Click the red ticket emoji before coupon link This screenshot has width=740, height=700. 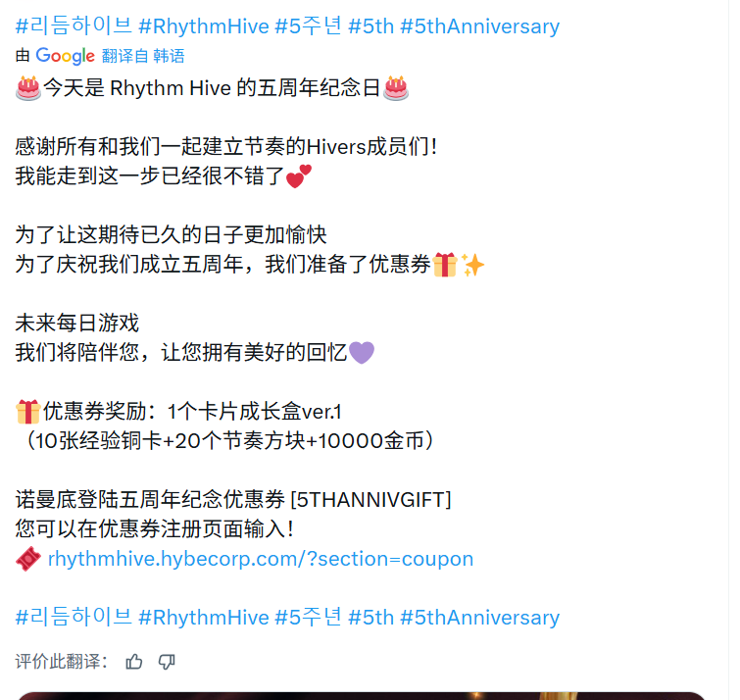28,559
